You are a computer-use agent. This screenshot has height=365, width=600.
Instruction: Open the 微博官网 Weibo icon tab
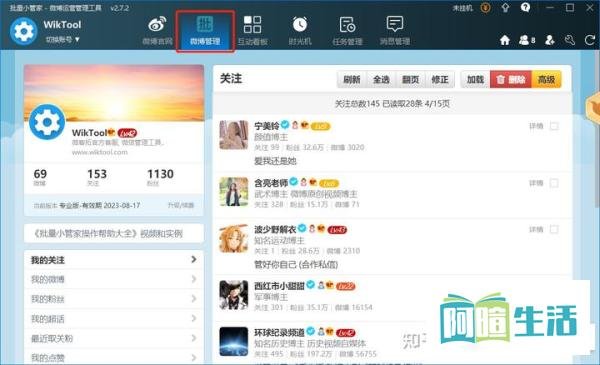click(x=157, y=31)
